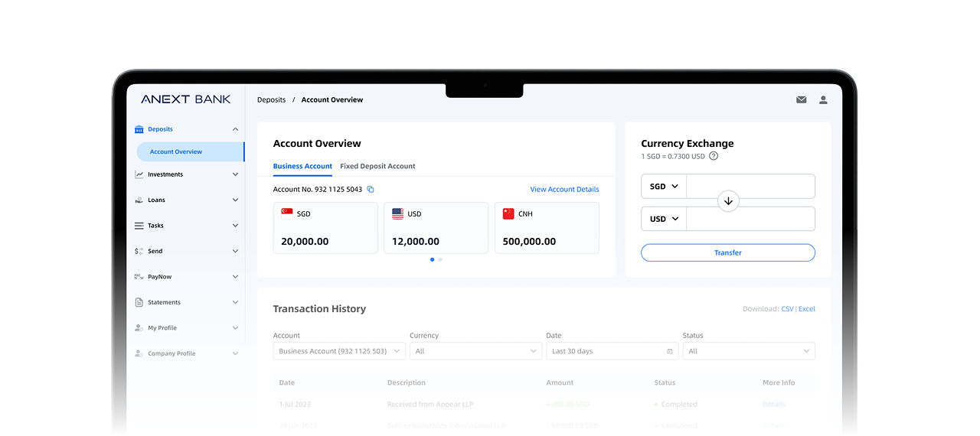
Task: Copy account number with copy icon
Action: pyautogui.click(x=371, y=189)
